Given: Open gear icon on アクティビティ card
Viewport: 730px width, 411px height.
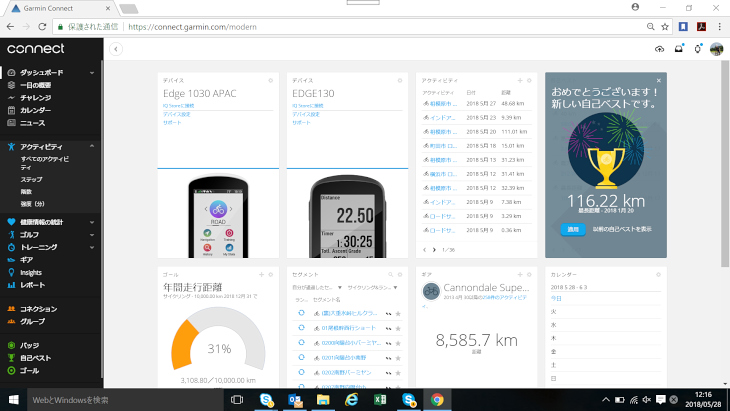Looking at the screenshot, I should tap(529, 81).
